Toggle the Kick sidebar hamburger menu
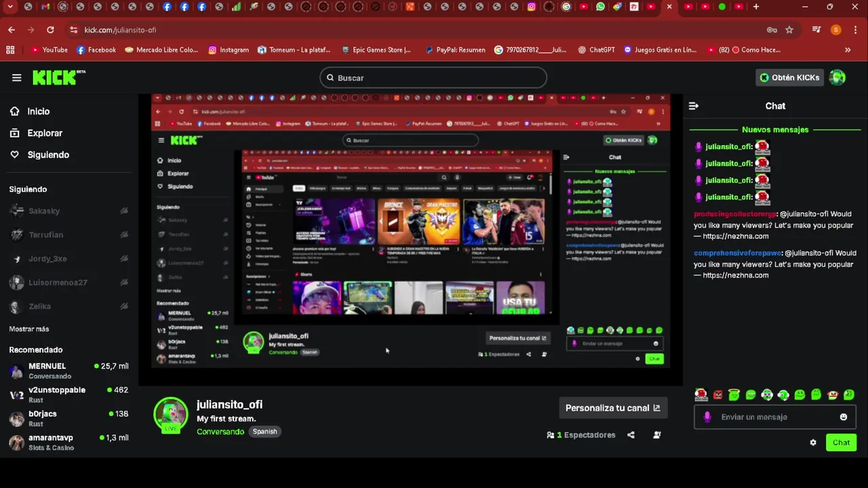 click(x=16, y=77)
